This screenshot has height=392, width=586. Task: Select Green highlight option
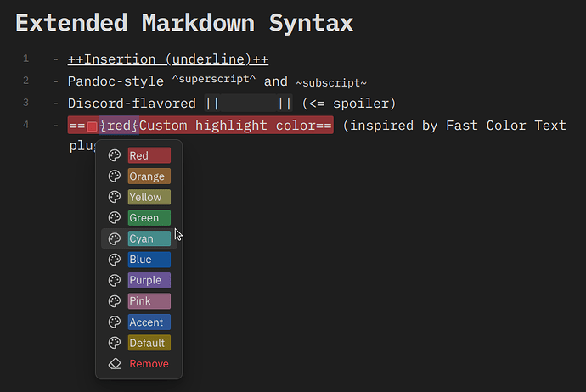(149, 218)
